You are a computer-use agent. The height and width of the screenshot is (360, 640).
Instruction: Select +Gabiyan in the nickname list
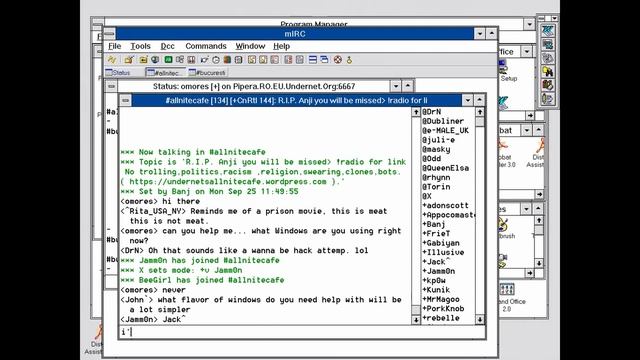441,243
